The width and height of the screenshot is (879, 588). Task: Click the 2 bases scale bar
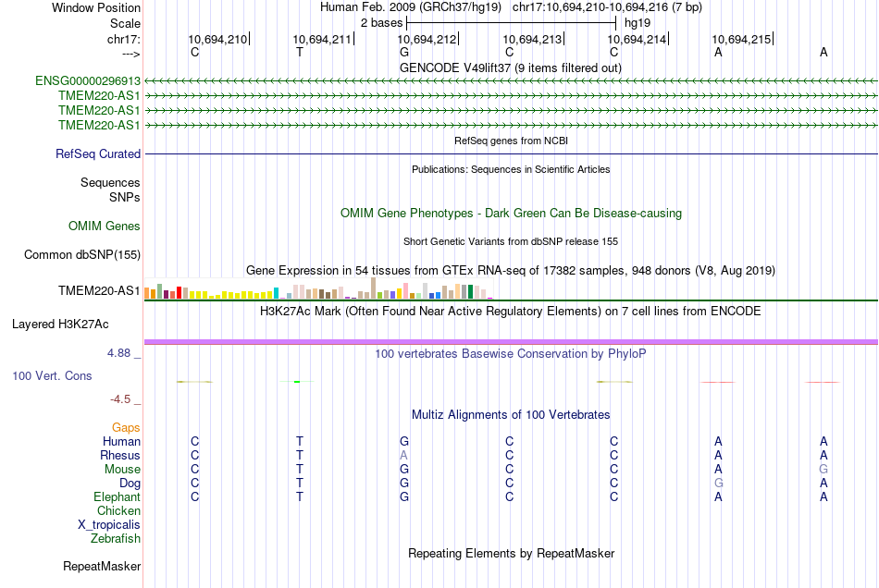coord(512,23)
